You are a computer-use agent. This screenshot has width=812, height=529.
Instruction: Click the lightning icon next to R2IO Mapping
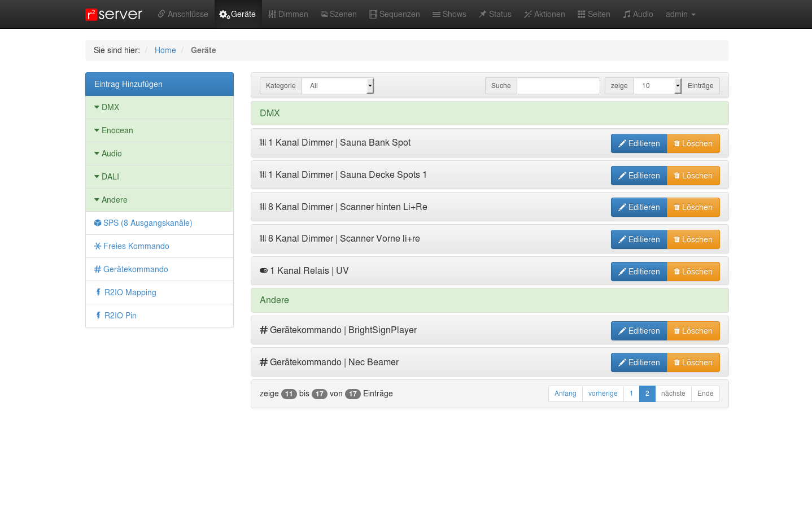pos(98,292)
